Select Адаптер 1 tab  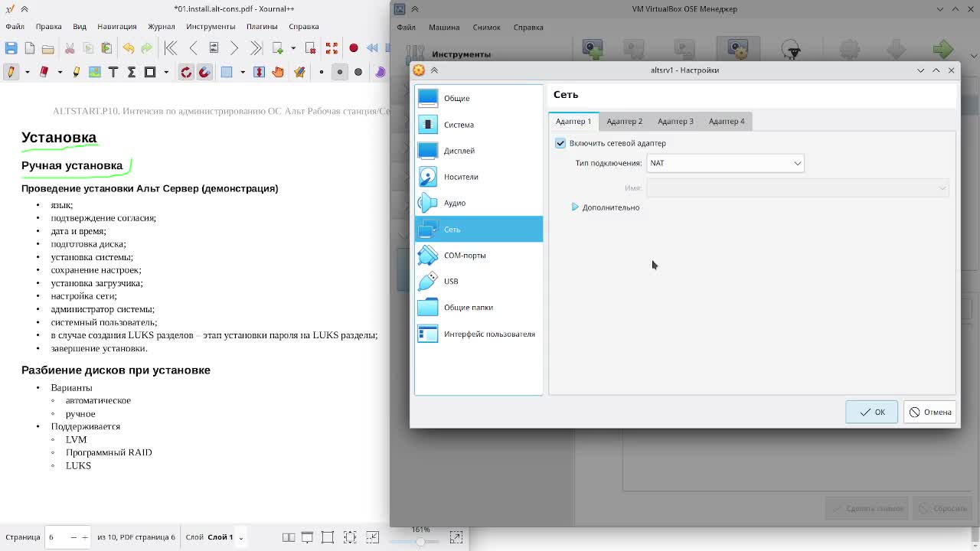click(x=573, y=121)
